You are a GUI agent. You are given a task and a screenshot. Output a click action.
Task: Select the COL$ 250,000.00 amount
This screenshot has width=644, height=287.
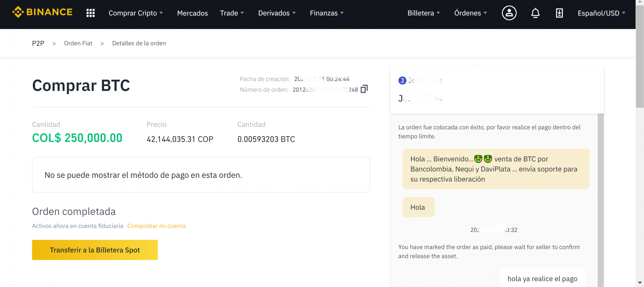point(77,138)
